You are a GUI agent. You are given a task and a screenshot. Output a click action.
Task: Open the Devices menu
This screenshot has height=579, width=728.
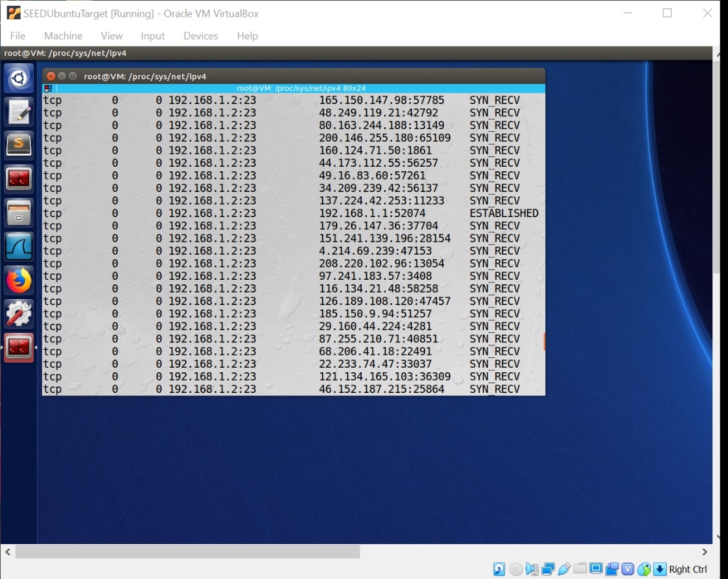click(x=200, y=36)
